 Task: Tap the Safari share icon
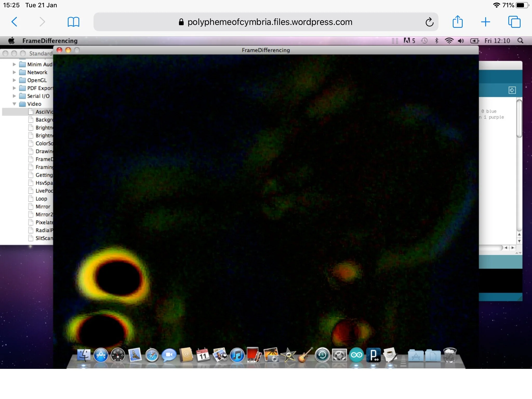coord(457,22)
